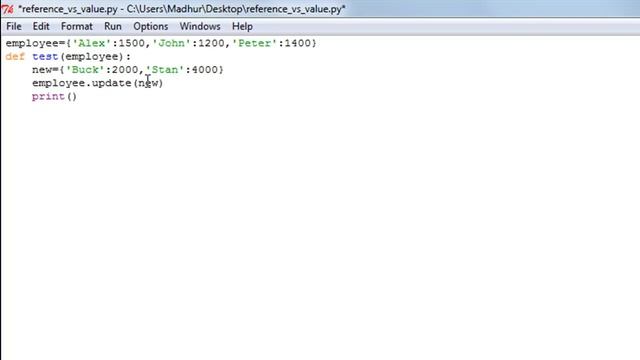
Task: Click the 'John' string in the dictionary
Action: click(171, 43)
